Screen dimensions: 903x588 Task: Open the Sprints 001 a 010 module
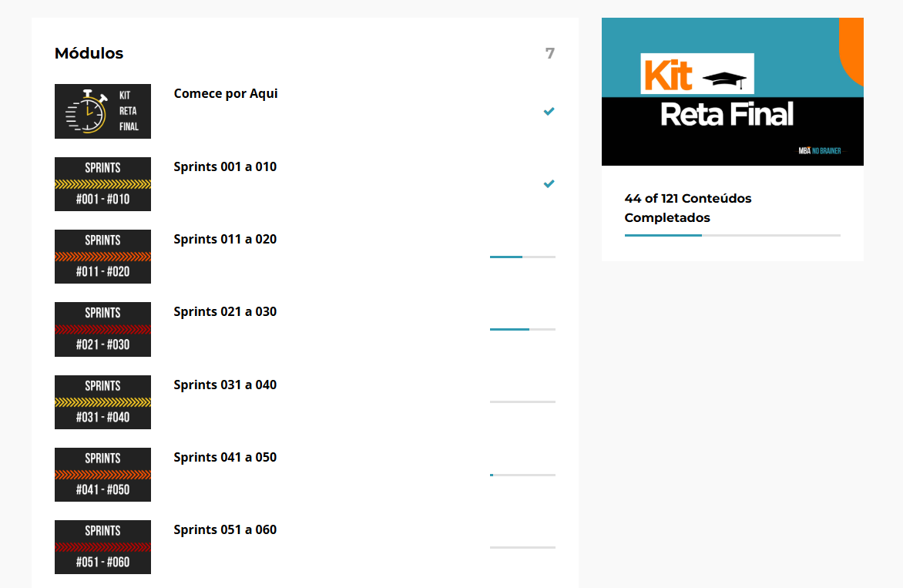[x=225, y=167]
